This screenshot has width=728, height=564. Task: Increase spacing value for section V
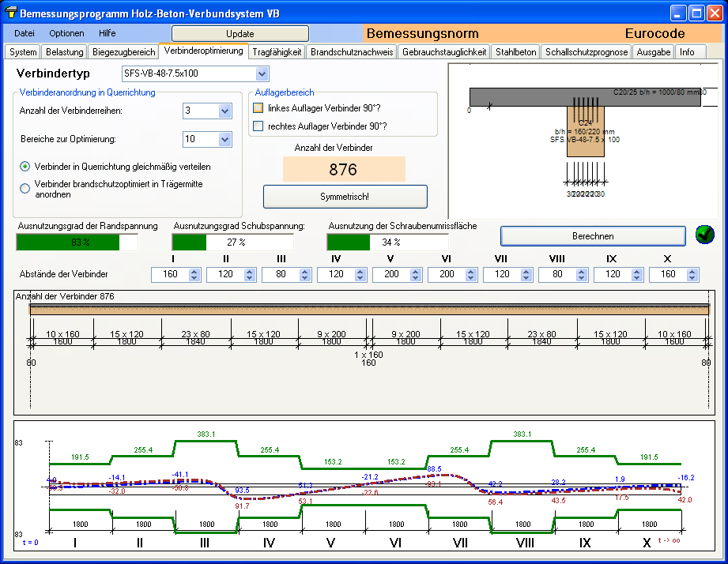[416, 271]
